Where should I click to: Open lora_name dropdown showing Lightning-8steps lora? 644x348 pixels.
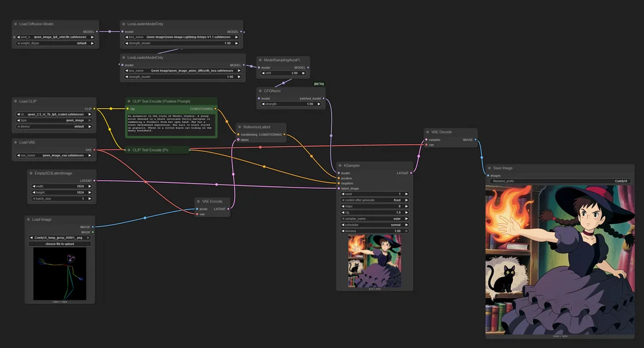point(181,37)
